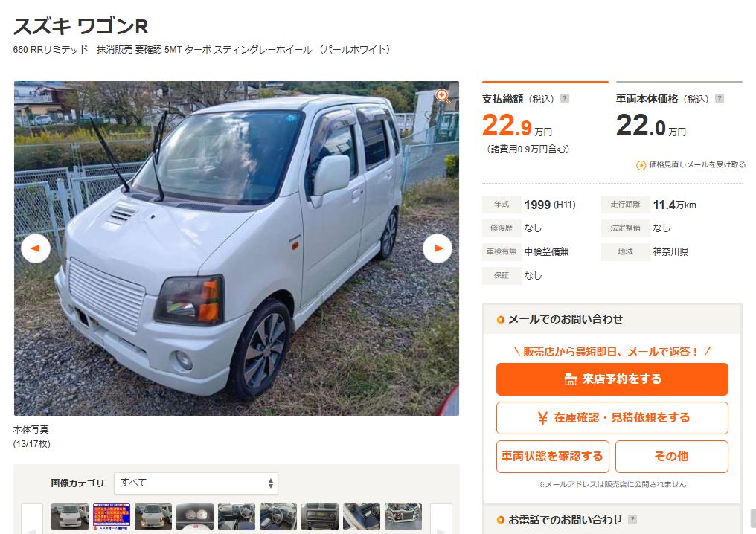Screen dimensions: 756x534
Task: Open the 画像カテゴリ すべて dropdown
Action: coord(196,483)
